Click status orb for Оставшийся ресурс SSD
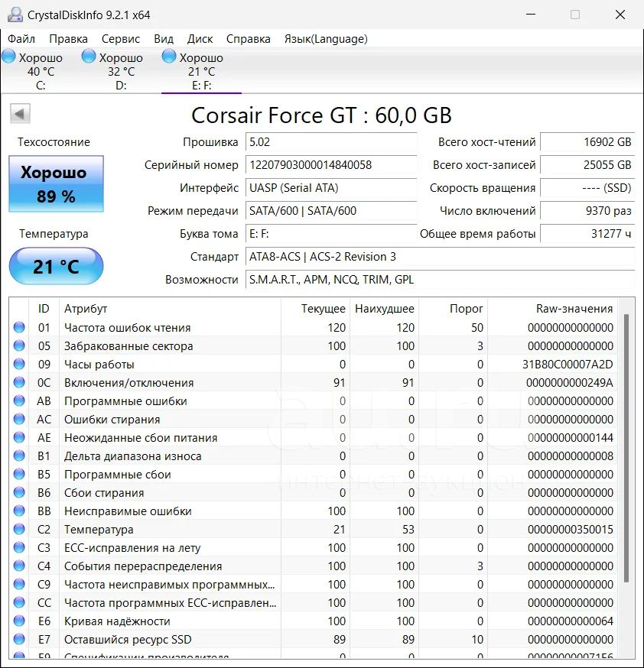The width and height of the screenshot is (644, 668). point(19,639)
